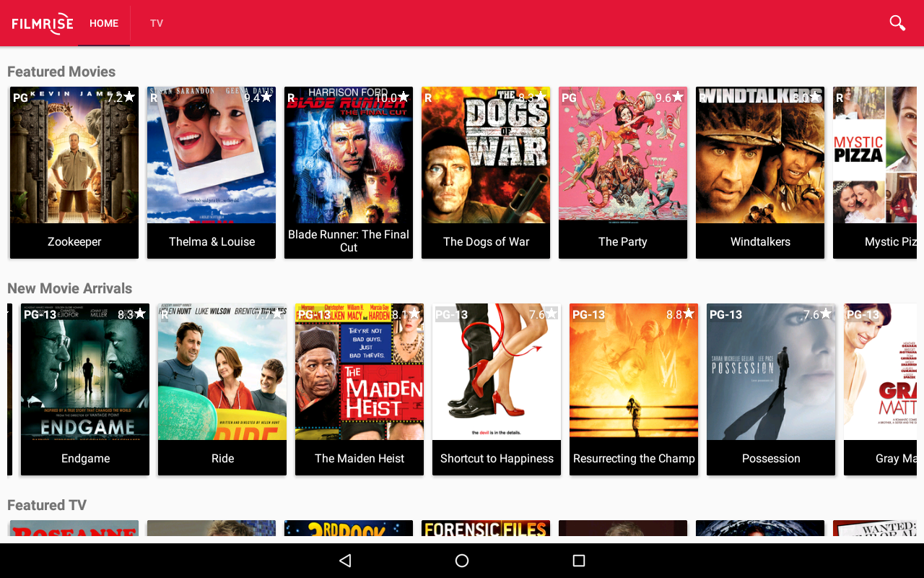Click the 9.6 rating on The Party

[669, 98]
